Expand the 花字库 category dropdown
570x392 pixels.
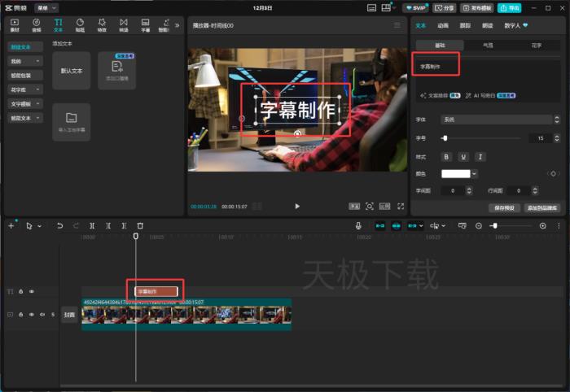[x=26, y=89]
